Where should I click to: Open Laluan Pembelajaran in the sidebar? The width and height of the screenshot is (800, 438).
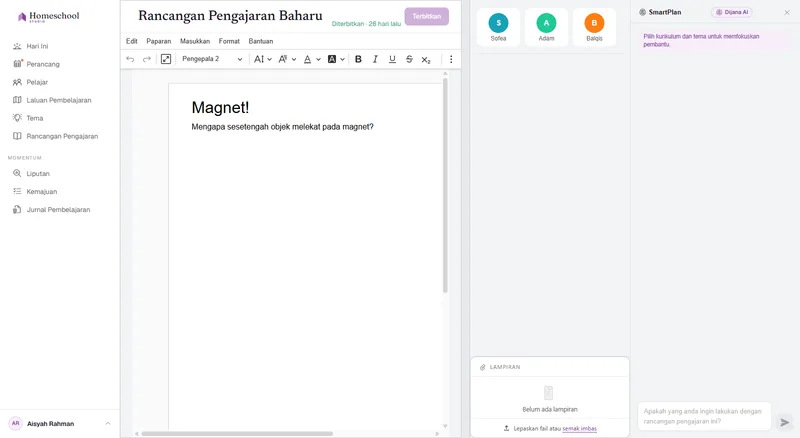(x=60, y=100)
